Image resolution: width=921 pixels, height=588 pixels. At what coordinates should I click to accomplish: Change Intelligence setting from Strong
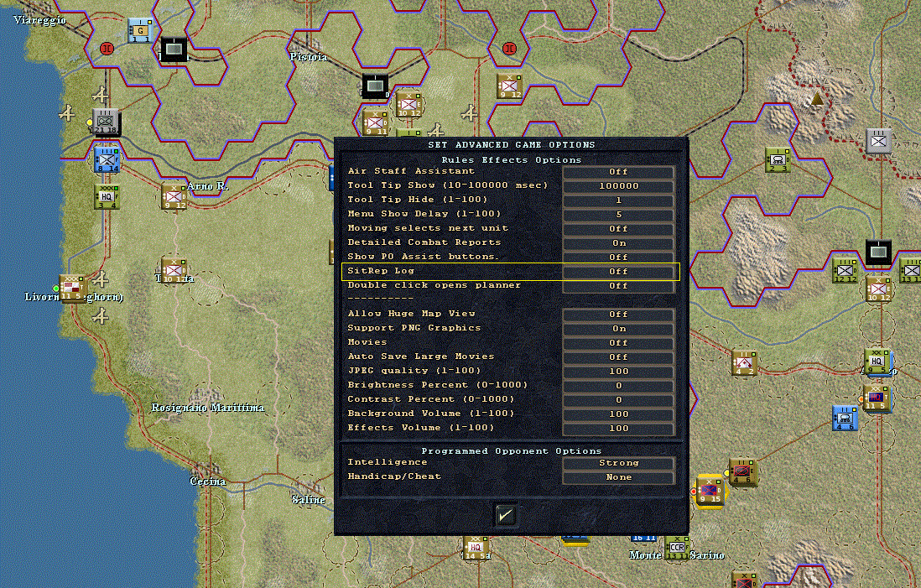click(618, 463)
